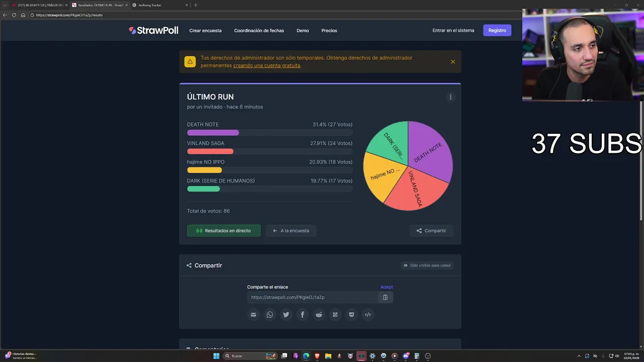The height and width of the screenshot is (362, 644).
Task: Open the poll three-dot options menu
Action: point(450,97)
